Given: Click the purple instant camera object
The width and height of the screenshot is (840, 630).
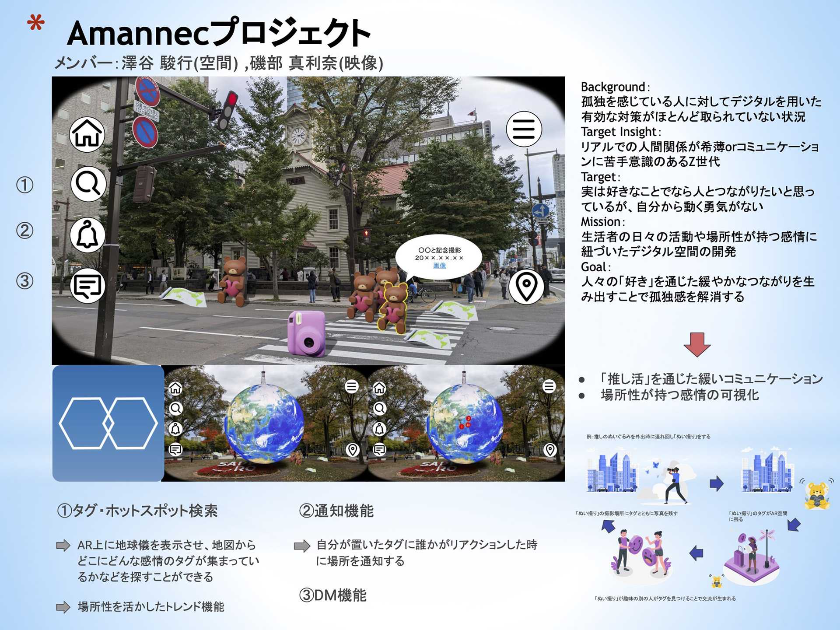Looking at the screenshot, I should tap(306, 333).
